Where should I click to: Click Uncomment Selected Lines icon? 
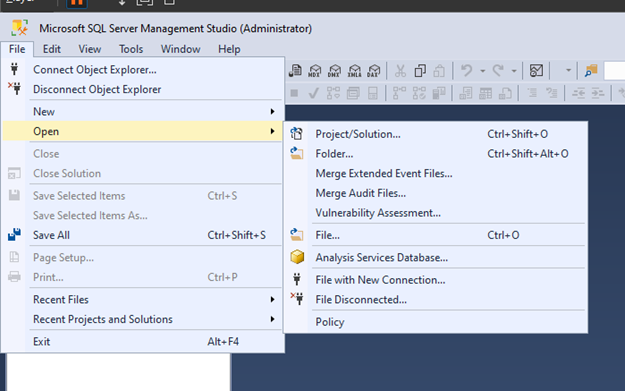coord(552,93)
